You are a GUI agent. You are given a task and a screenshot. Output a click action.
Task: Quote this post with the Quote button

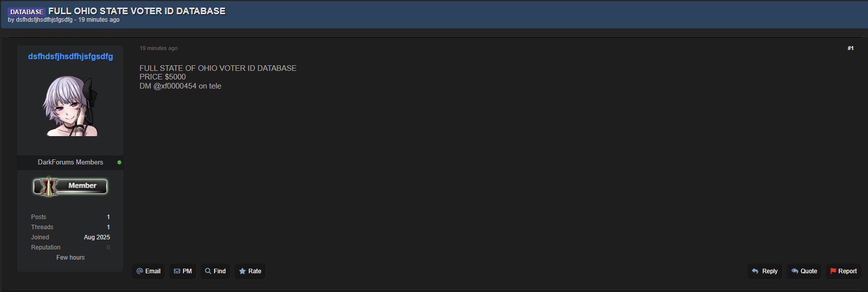804,271
